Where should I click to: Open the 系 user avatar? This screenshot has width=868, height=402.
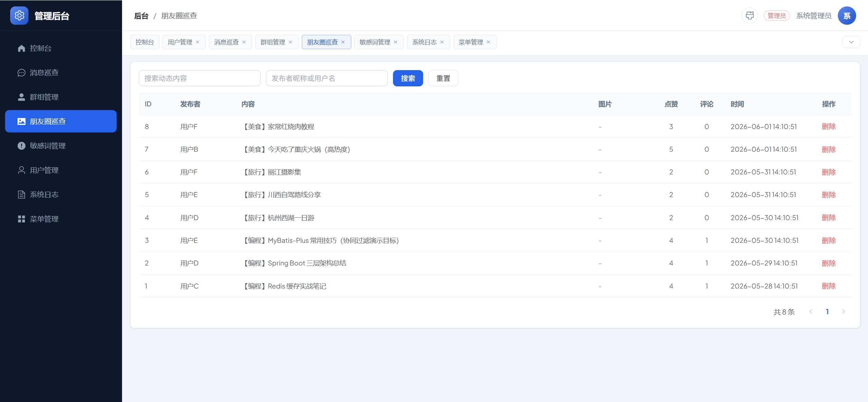pos(847,16)
